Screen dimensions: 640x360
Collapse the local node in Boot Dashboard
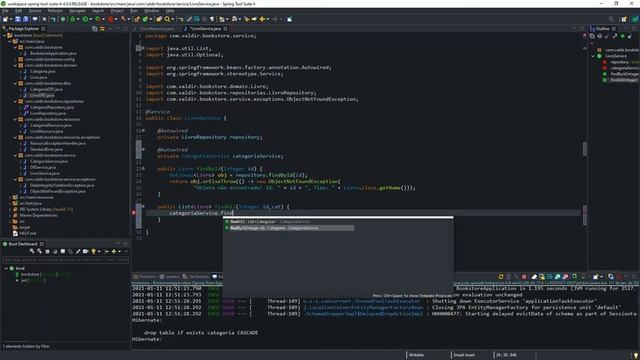pyautogui.click(x=6, y=269)
